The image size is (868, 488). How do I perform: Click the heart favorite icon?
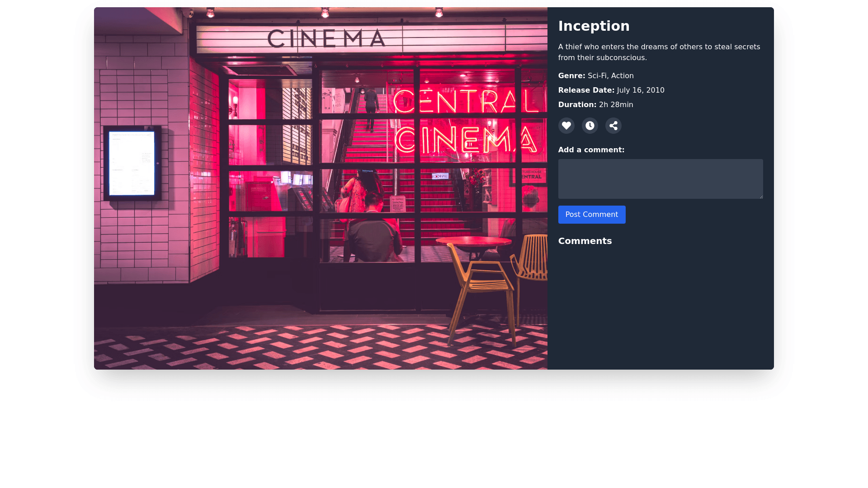point(566,126)
